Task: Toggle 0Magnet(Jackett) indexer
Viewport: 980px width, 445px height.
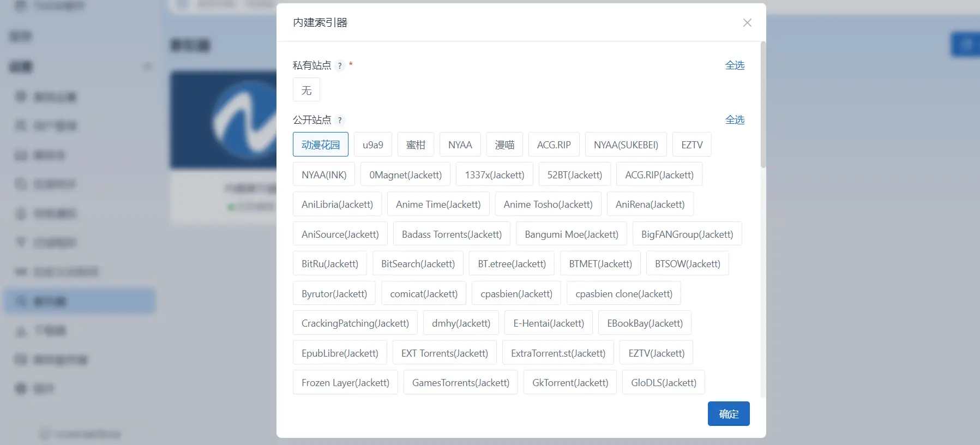Action: [406, 175]
